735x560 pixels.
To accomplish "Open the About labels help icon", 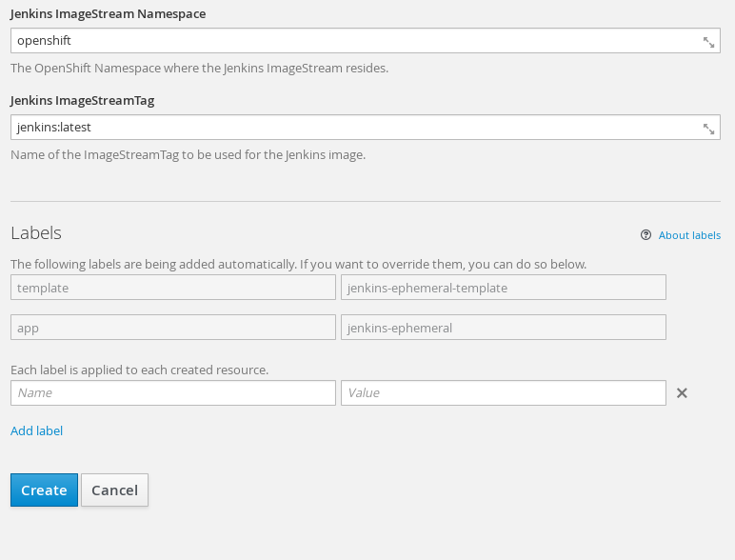I will (646, 235).
